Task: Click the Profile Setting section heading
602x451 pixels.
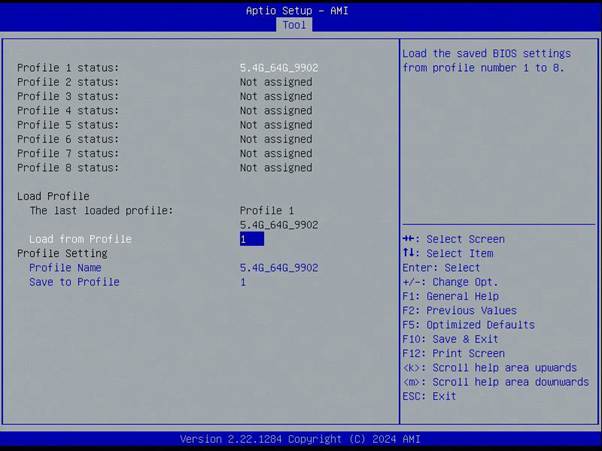Action: point(62,253)
